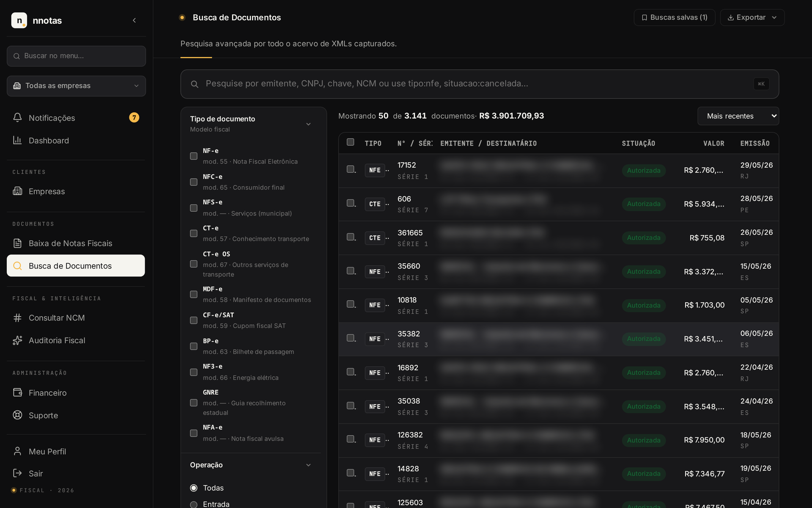Check the NF-e document type filter

[x=194, y=156]
